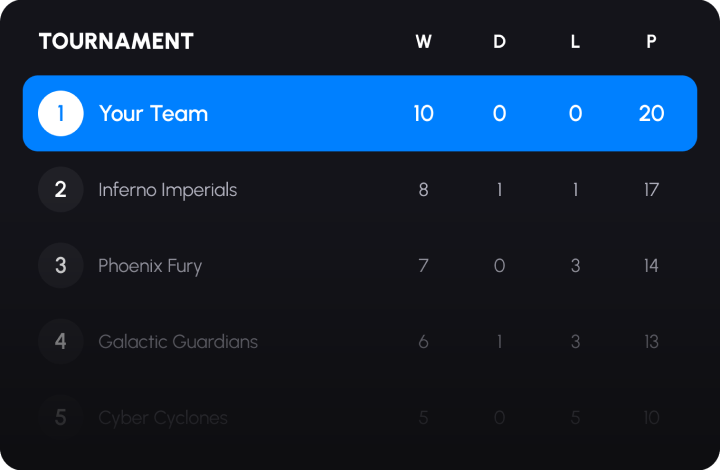Click Phoenix Fury's 7 wins value

point(424,265)
